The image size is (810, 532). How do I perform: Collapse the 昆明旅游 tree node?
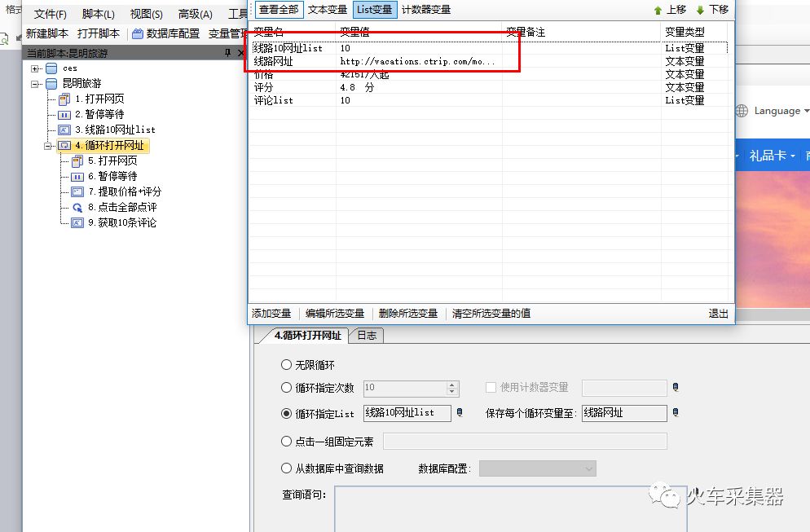coord(34,84)
